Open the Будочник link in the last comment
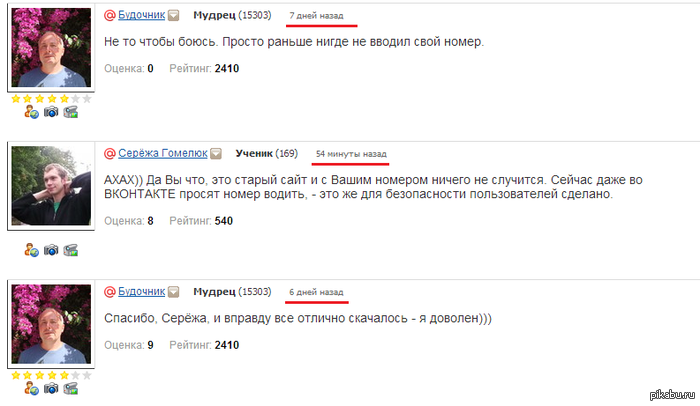Screen dimensions: 700x406 coord(142,292)
